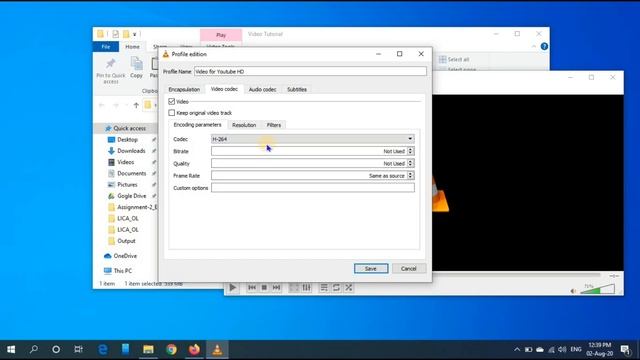Click Select all in Explorer ribbon
Image resolution: width=640 pixels, height=360 pixels.
(x=454, y=60)
